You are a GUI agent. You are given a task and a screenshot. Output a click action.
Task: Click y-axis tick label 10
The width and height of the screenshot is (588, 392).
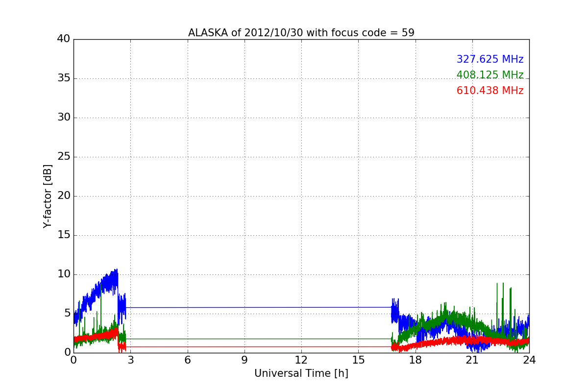click(64, 274)
